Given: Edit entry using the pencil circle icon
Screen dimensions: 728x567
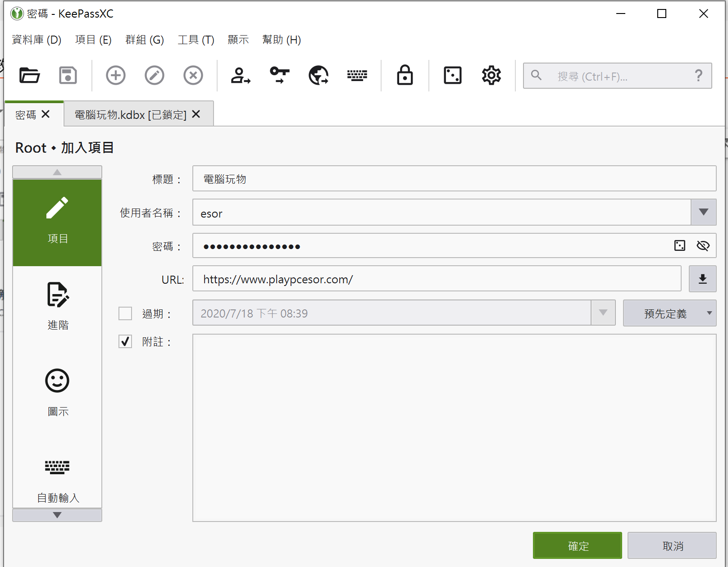Looking at the screenshot, I should (155, 75).
